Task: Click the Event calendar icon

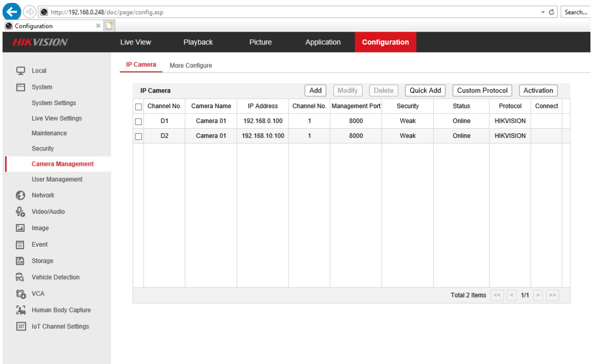Action: [21, 245]
